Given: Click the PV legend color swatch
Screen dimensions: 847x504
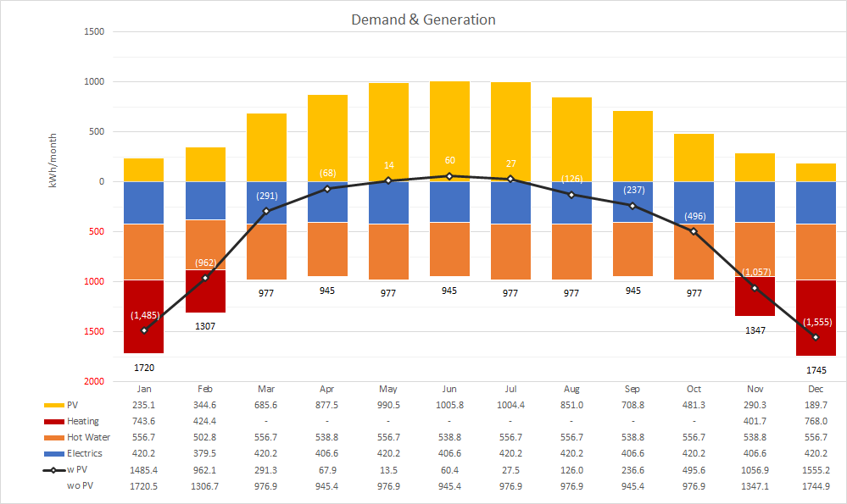Looking at the screenshot, I should click(54, 405).
